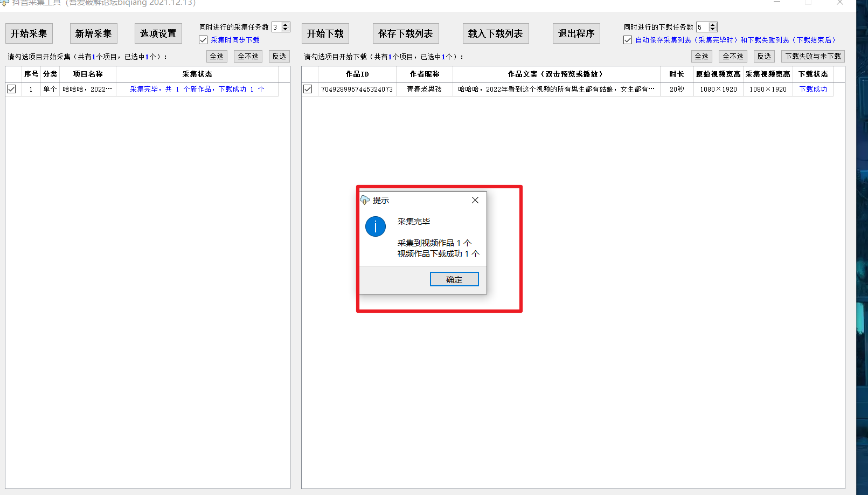Click the 确定 button in dialog
Image resolution: width=868 pixels, height=495 pixels.
454,279
